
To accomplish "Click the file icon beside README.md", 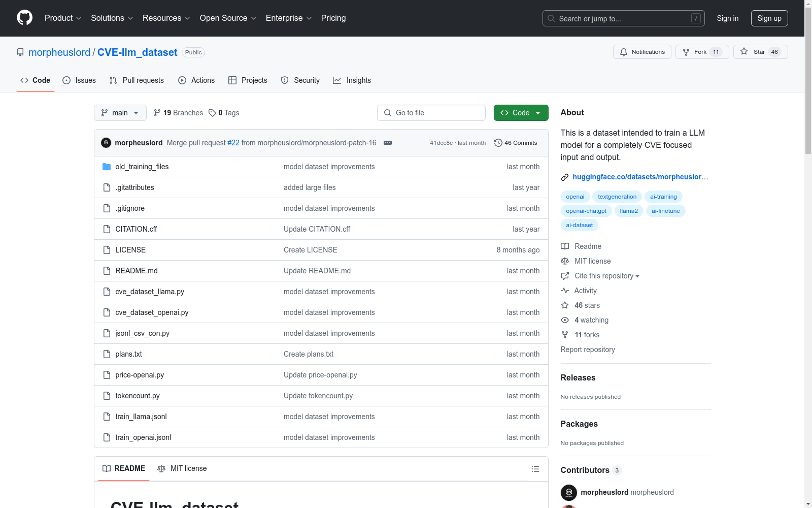I will pos(107,271).
